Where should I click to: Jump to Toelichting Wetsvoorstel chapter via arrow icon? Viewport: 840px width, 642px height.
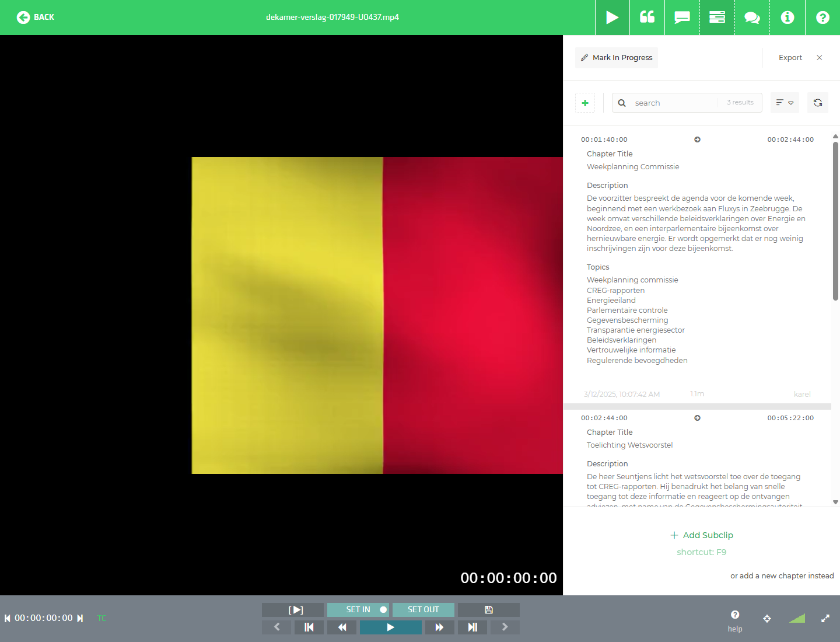pyautogui.click(x=697, y=418)
